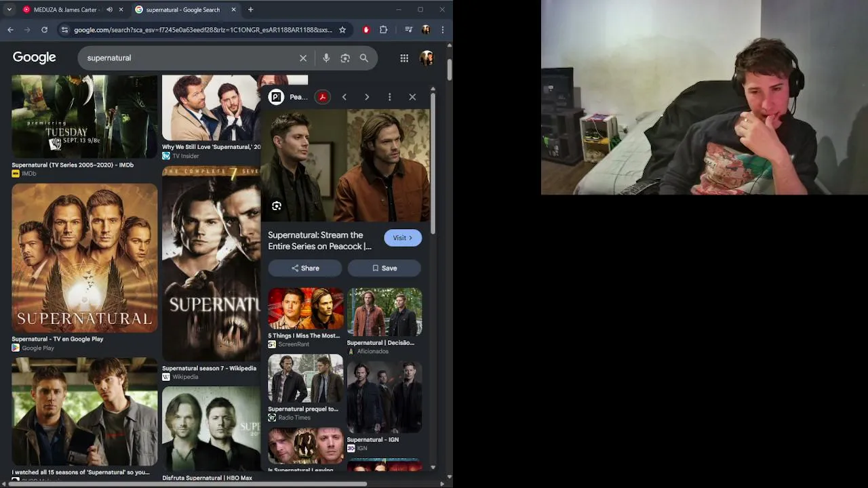Reload the Google search page

(44, 30)
